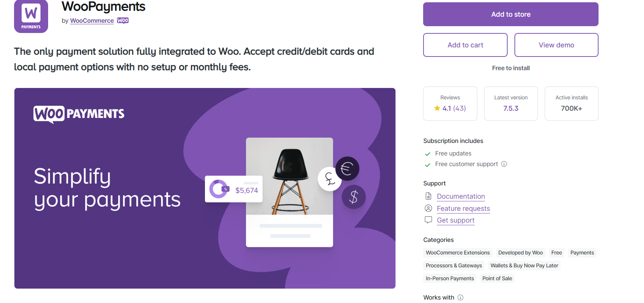Screen dimensions: 644x303
Task: Click the View demo button
Action: click(x=556, y=45)
